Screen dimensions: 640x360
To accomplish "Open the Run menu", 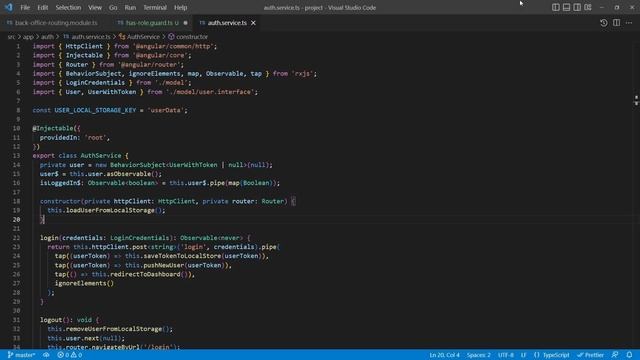I will click(x=130, y=7).
